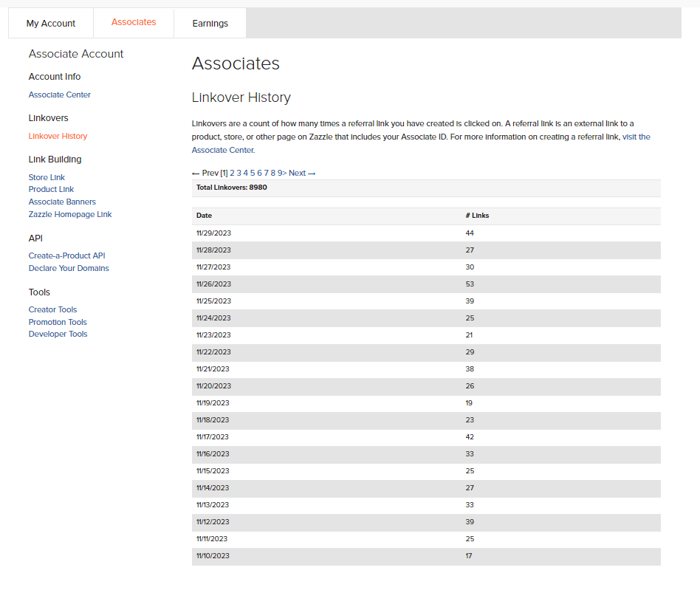The image size is (700, 590).
Task: Switch to the Earnings tab
Action: point(210,23)
